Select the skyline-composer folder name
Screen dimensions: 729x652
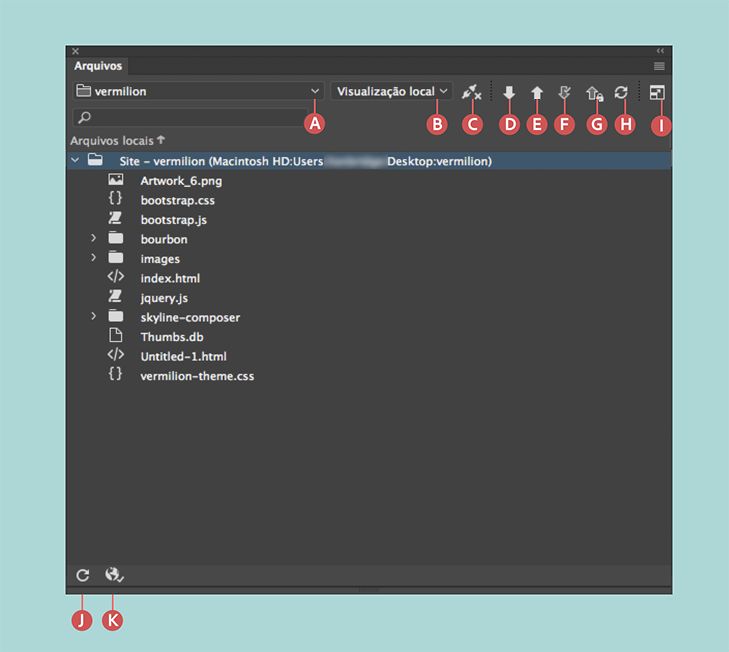pos(190,318)
